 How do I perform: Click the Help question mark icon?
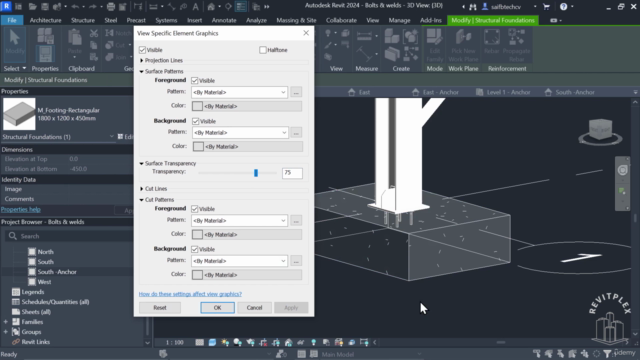(x=563, y=7)
